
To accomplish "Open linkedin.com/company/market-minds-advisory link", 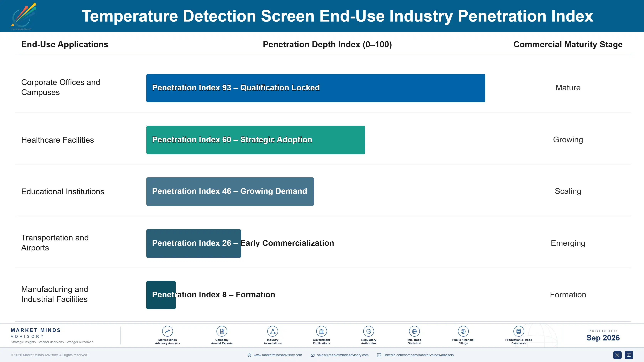I will [x=419, y=355].
